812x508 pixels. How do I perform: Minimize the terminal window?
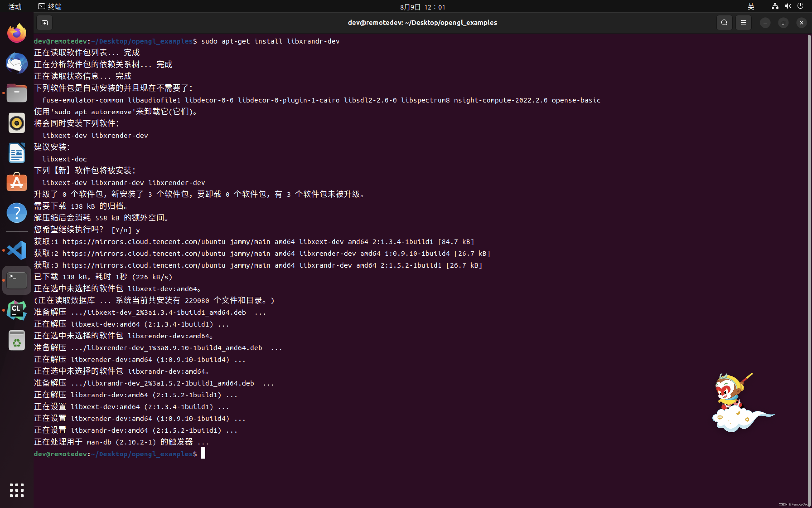click(x=765, y=23)
